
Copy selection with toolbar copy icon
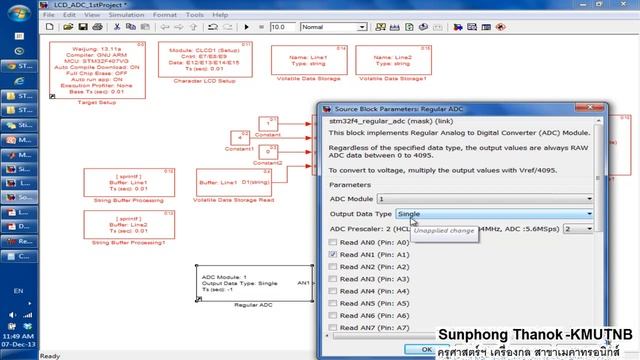tap(131, 27)
